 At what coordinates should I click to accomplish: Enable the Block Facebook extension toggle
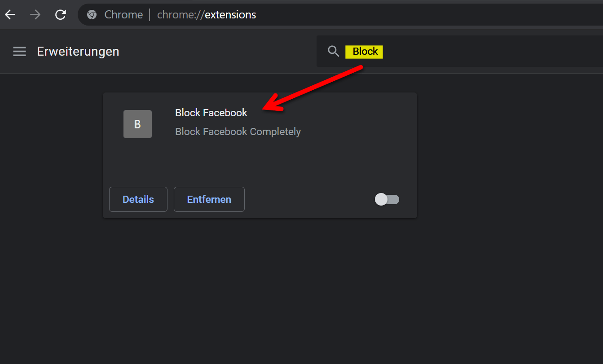click(387, 199)
